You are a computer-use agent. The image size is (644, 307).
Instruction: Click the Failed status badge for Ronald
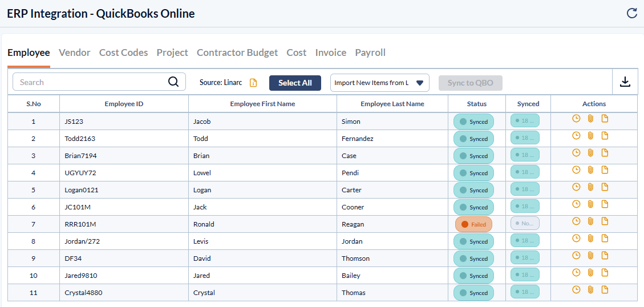[473, 224]
